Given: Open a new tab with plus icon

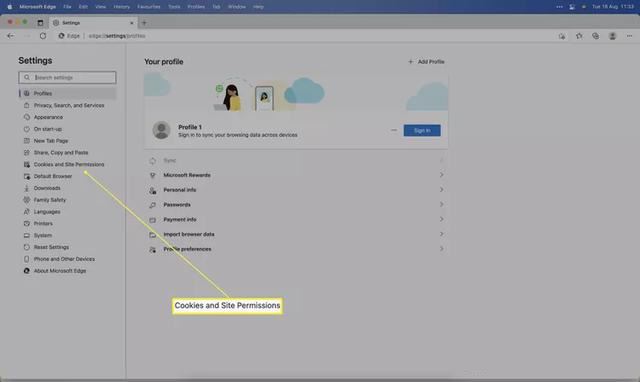Looking at the screenshot, I should click(144, 23).
